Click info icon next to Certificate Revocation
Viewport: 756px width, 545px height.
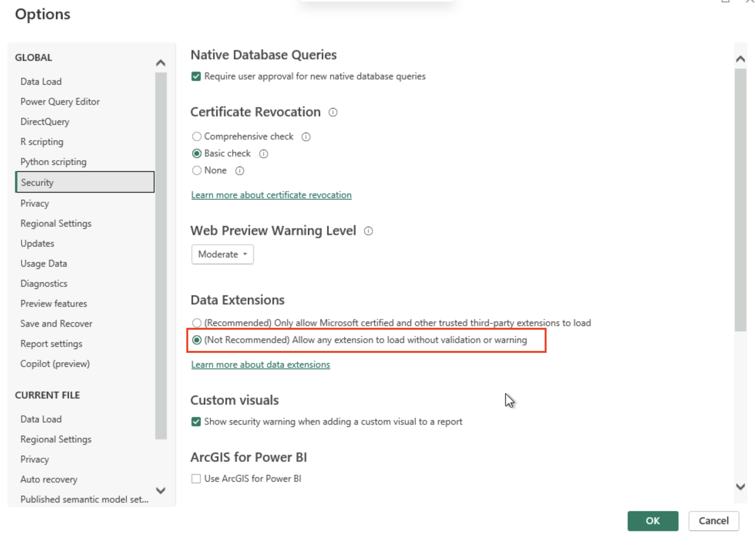point(333,112)
